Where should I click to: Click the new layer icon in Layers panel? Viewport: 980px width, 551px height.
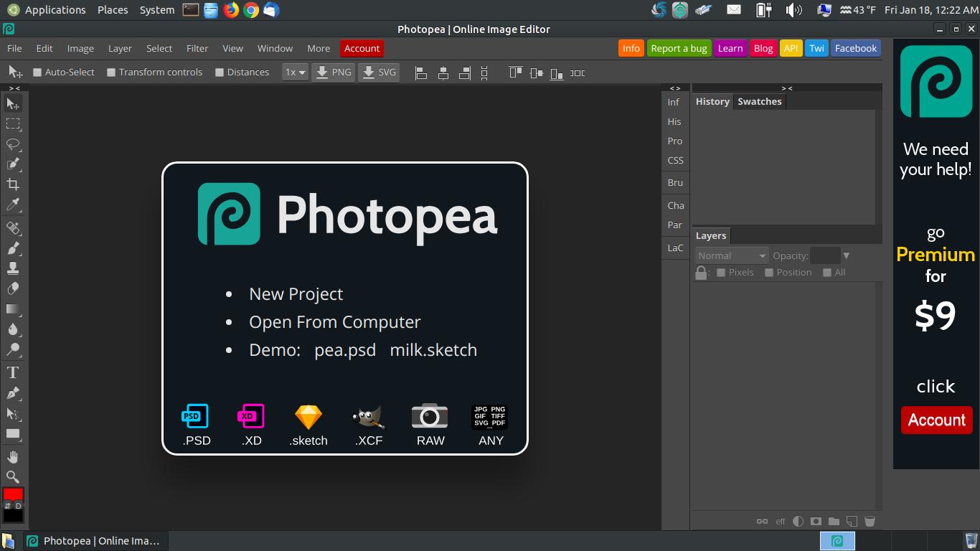pyautogui.click(x=852, y=522)
